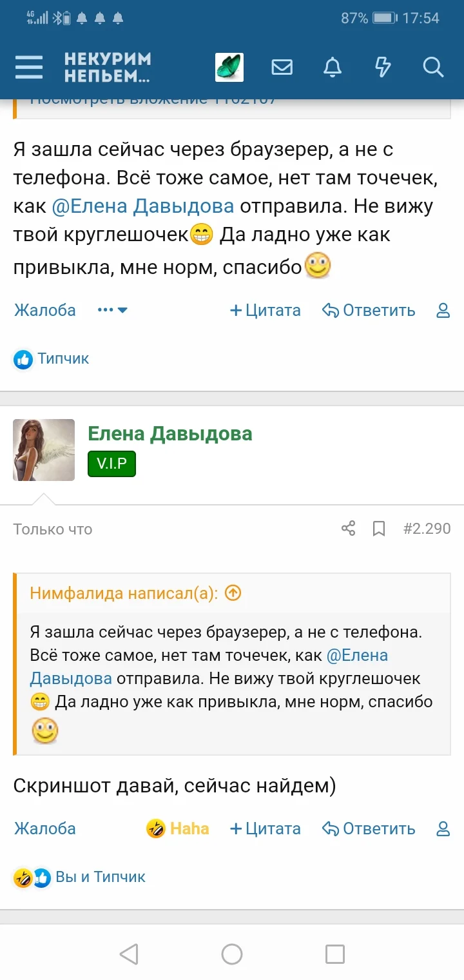Open Елена Давыдова's avatar thumbnail
Screen dimensions: 464x980
(x=44, y=449)
